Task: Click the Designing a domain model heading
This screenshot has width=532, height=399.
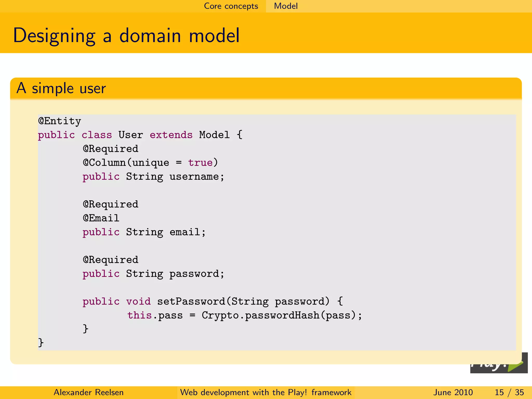Action: (126, 35)
